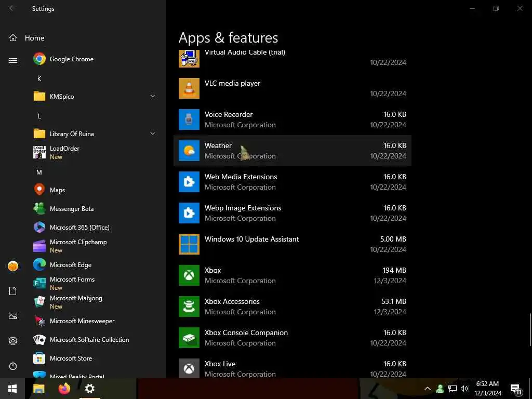This screenshot has height=399, width=532.
Task: Select the Windows 10 Update Assistant name
Action: tap(252, 239)
